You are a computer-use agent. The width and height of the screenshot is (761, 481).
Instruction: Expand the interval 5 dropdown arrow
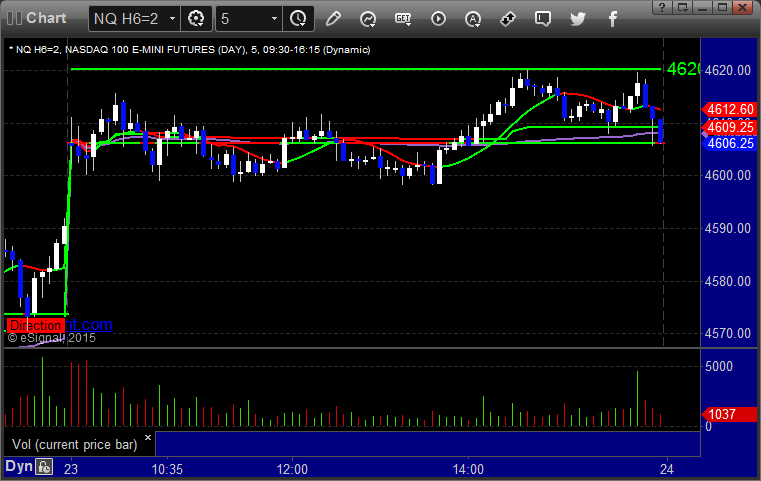(x=274, y=19)
